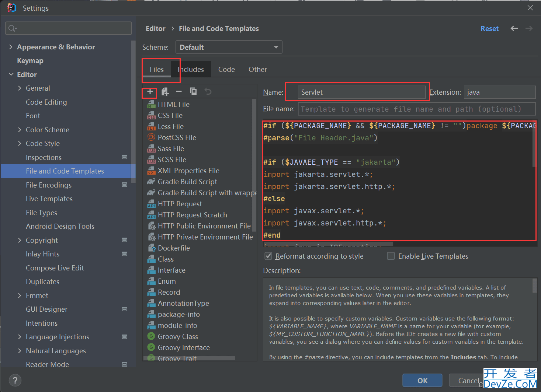Expand the Natural Languages node

coord(20,351)
